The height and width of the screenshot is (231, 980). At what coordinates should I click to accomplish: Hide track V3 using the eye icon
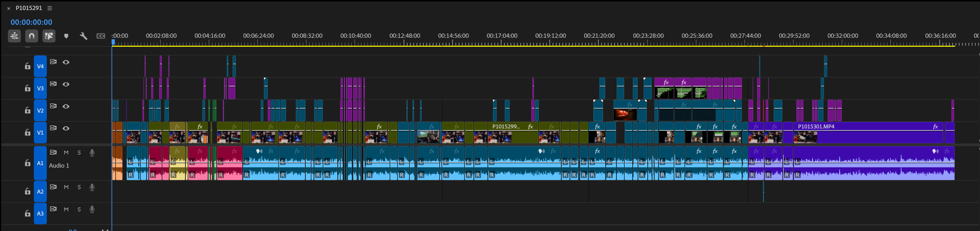tap(66, 84)
